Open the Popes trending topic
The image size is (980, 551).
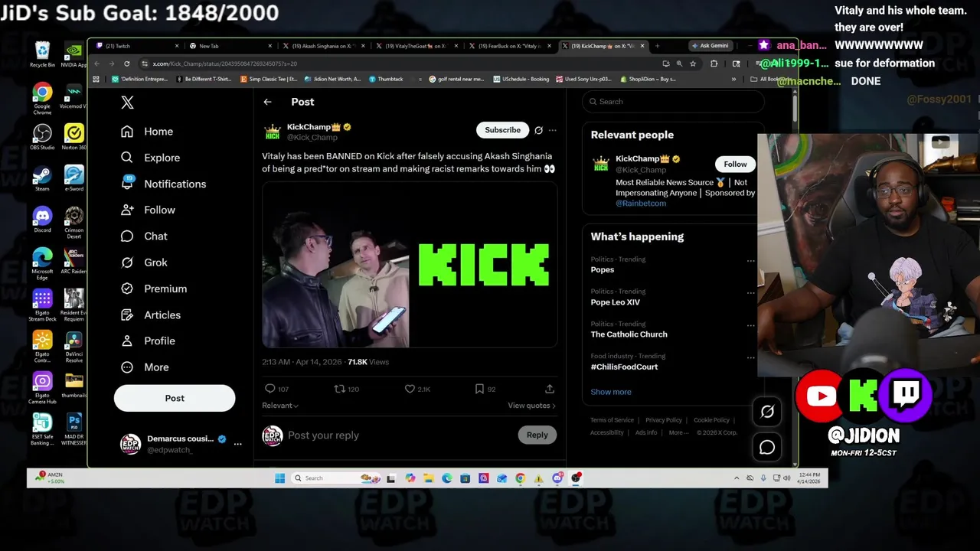(x=603, y=269)
